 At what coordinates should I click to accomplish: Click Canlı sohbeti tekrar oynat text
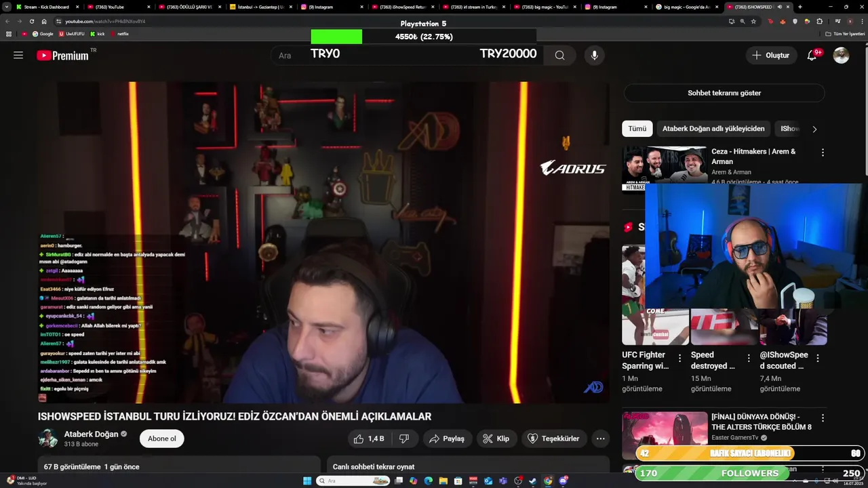pyautogui.click(x=374, y=466)
